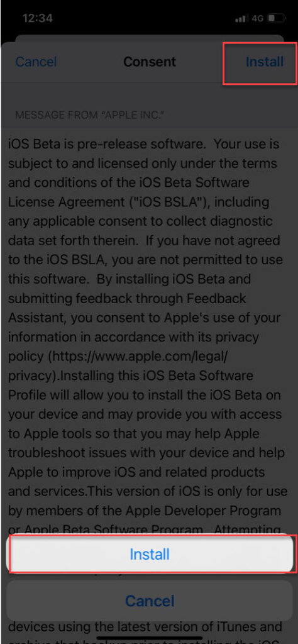
Task: Tap Cancel in the top navigation bar
Action: point(36,62)
